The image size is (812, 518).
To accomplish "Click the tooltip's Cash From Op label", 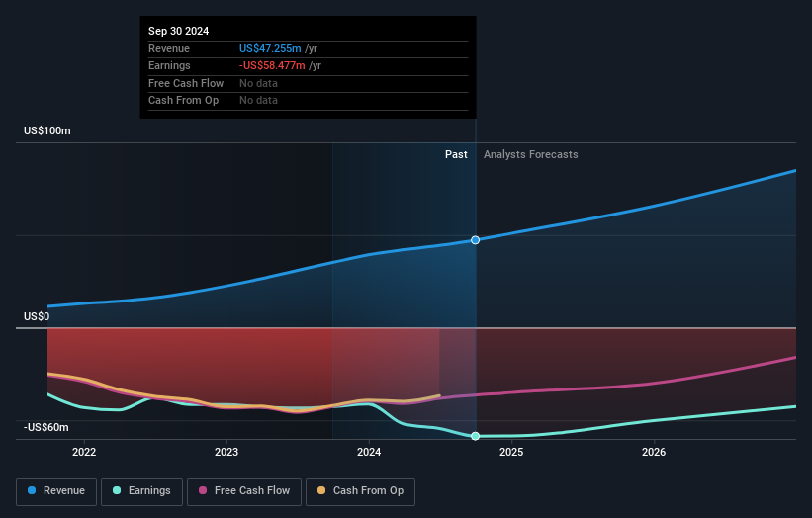I will tap(183, 101).
